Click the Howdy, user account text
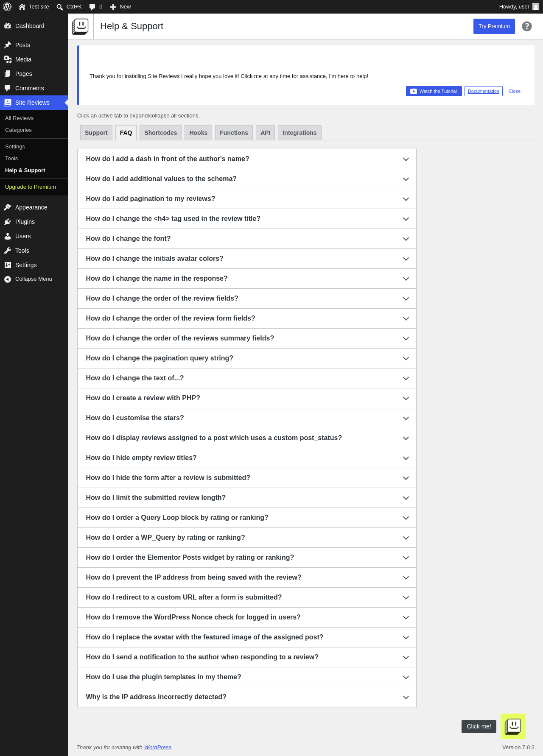Screen dimensions: 543x756 (514, 7)
